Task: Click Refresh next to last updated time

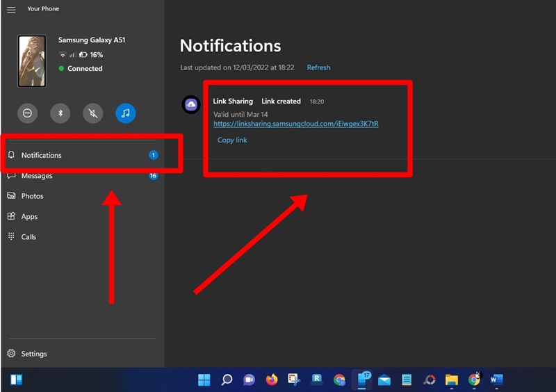Action: click(318, 67)
